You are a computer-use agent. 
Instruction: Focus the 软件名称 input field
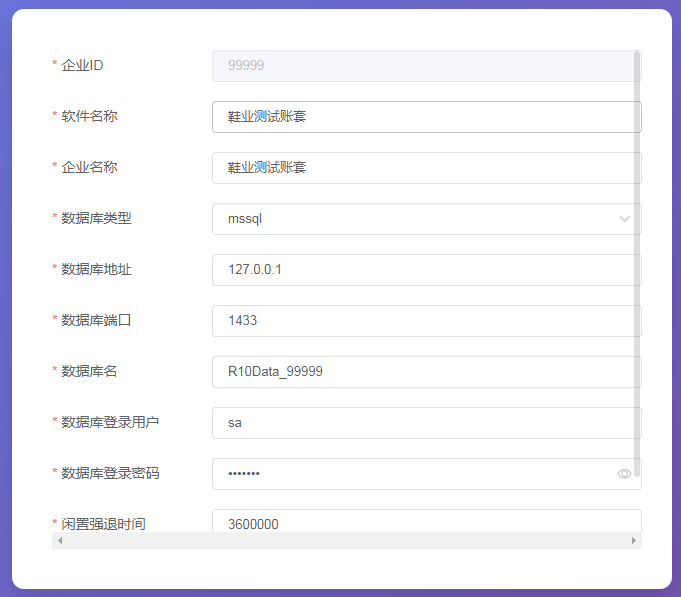pos(420,117)
